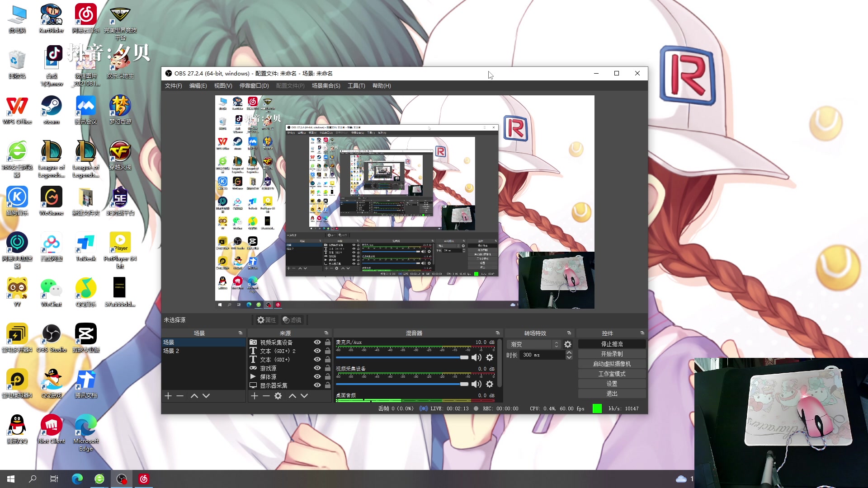Screen dimensions: 868x488
Task: Open OBS 设置 from the controls panel
Action: (612, 384)
